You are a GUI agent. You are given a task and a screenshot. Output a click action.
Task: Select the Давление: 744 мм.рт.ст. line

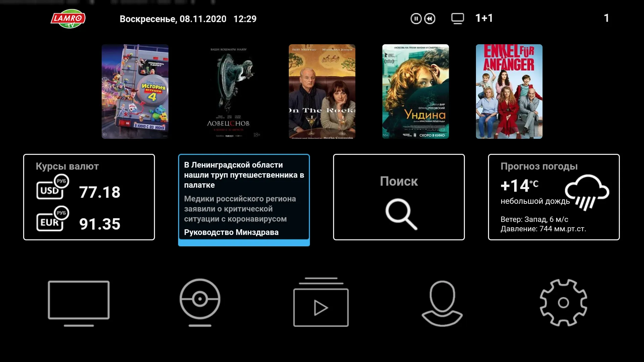pyautogui.click(x=543, y=229)
